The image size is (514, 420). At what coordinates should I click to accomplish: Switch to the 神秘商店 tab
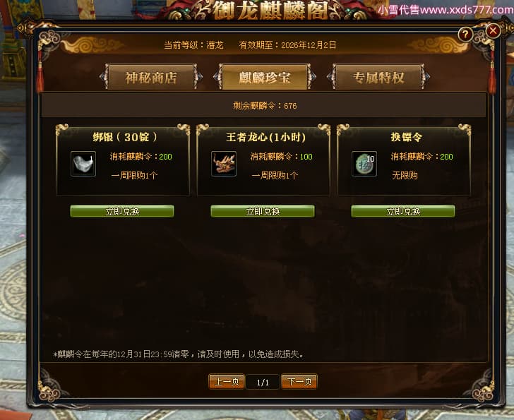(x=151, y=78)
